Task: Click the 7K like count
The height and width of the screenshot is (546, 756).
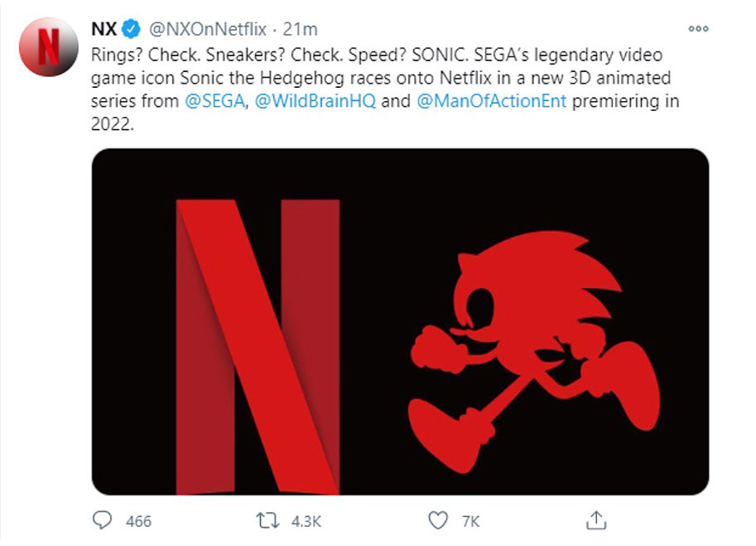Action: coord(470,521)
